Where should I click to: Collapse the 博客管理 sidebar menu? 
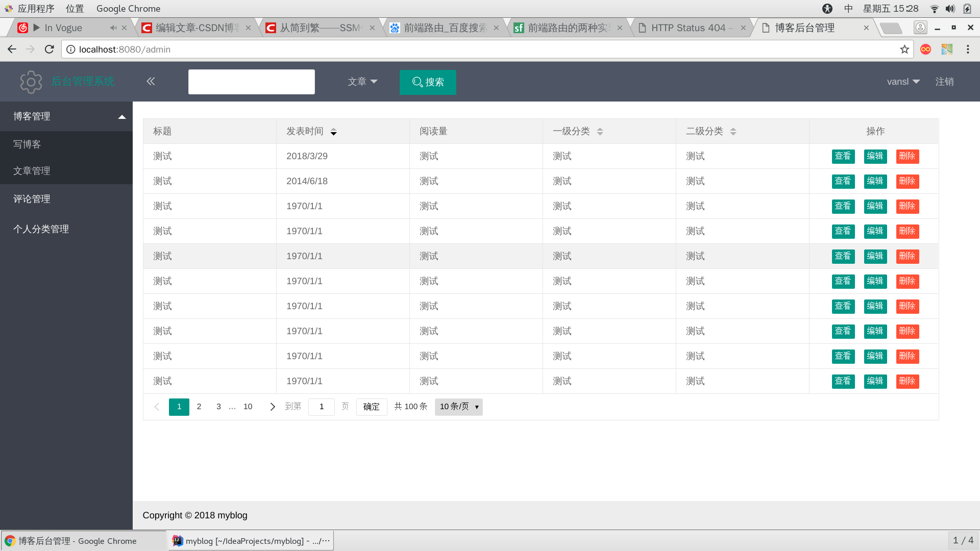(66, 116)
